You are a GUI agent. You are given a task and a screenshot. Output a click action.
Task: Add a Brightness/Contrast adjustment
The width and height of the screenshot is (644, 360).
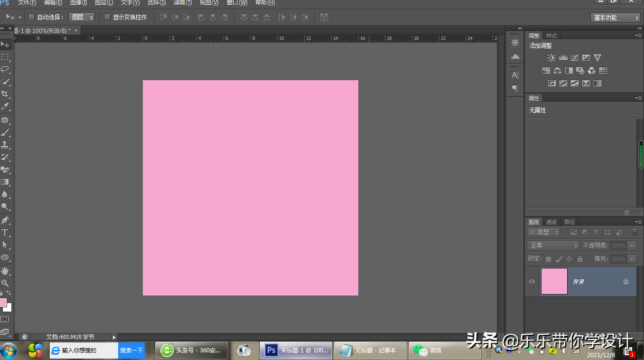(551, 58)
